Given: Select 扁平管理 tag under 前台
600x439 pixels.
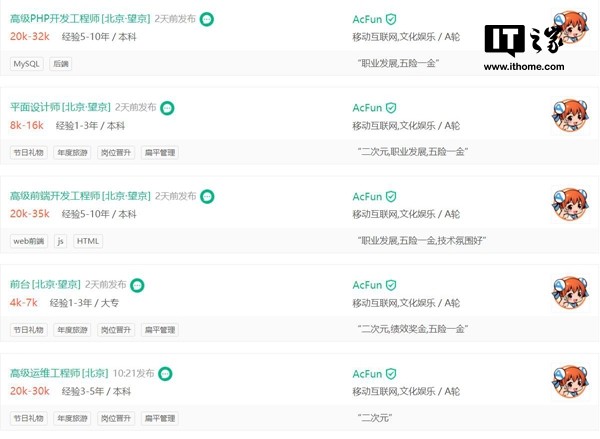Looking at the screenshot, I should point(160,330).
